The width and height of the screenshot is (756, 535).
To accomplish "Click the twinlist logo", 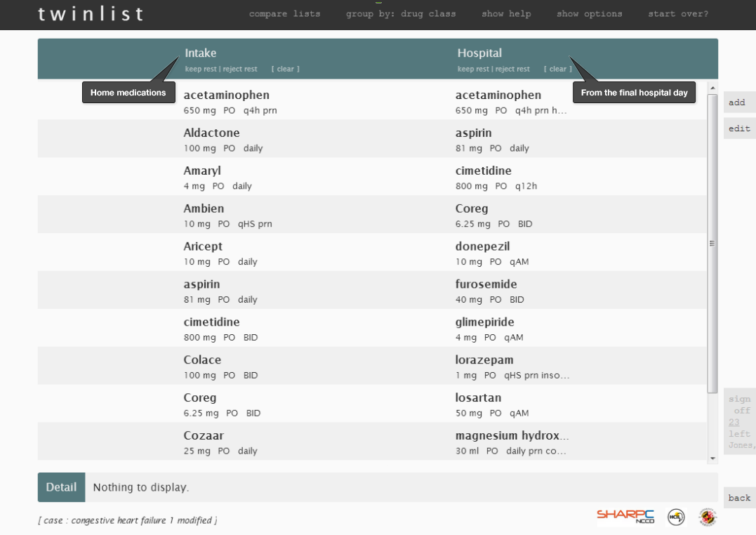I will coord(92,14).
